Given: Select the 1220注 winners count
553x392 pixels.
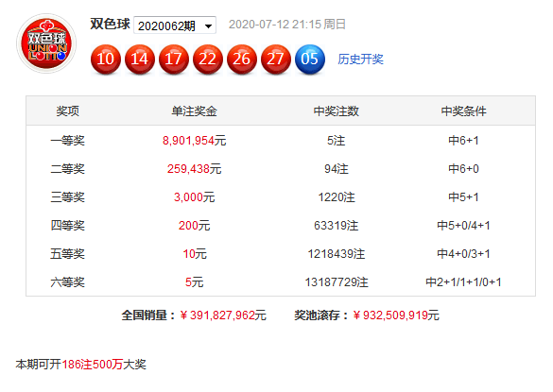Looking at the screenshot, I should (x=337, y=196).
